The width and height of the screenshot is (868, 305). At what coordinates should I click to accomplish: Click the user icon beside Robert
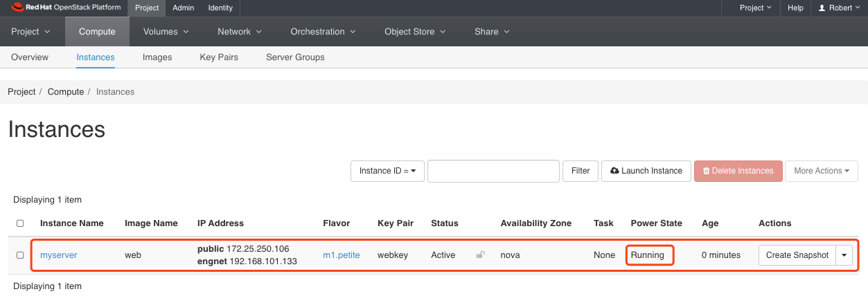pyautogui.click(x=822, y=8)
